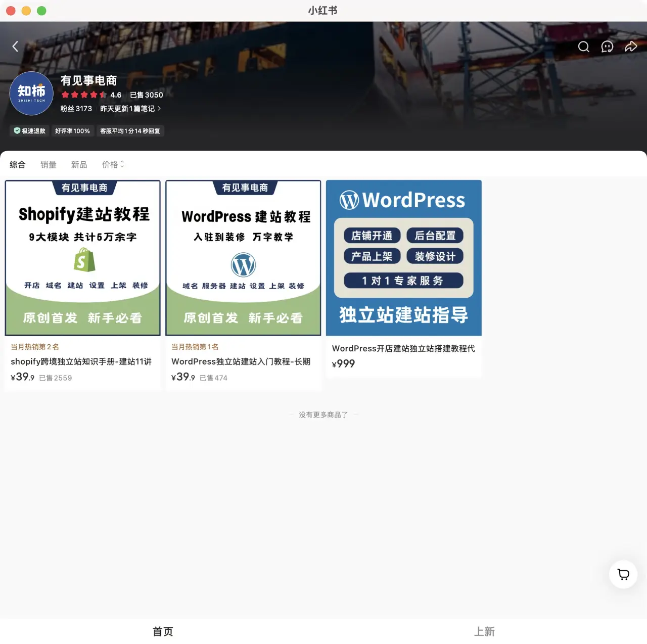The image size is (647, 644).
Task: Open the floating shopping cart icon
Action: (x=623, y=574)
